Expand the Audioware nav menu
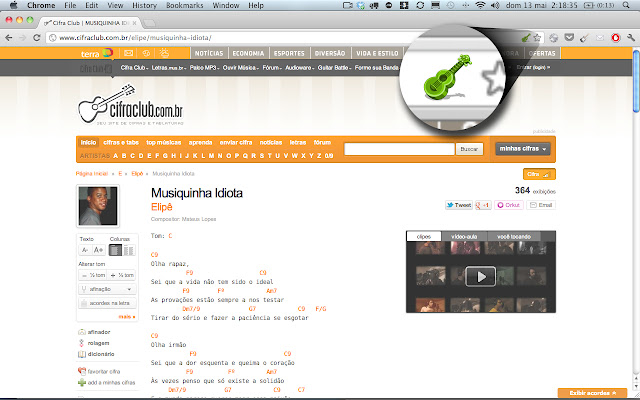This screenshot has width=640, height=400. [x=300, y=68]
